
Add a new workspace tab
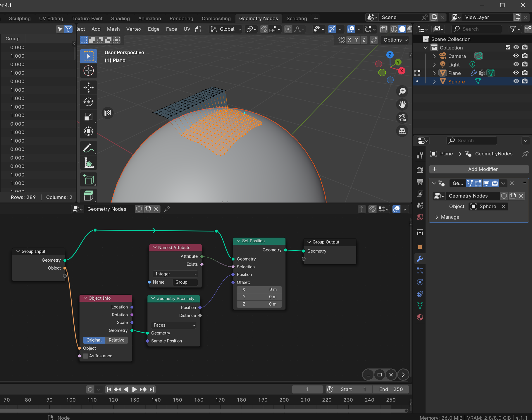[316, 18]
